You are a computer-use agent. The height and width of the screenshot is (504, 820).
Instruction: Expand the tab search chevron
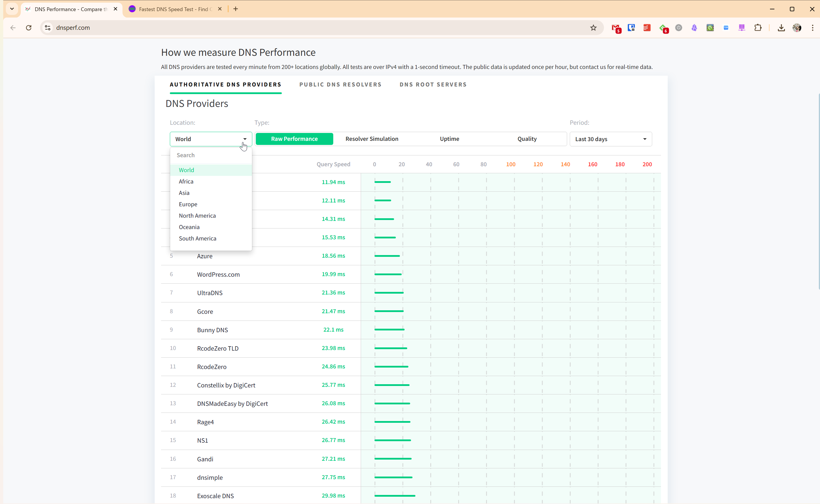(12, 9)
